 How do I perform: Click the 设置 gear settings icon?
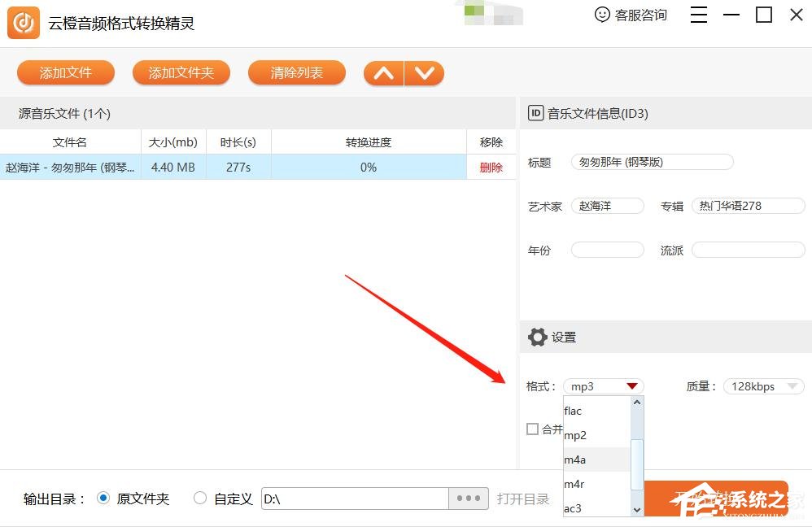[538, 337]
